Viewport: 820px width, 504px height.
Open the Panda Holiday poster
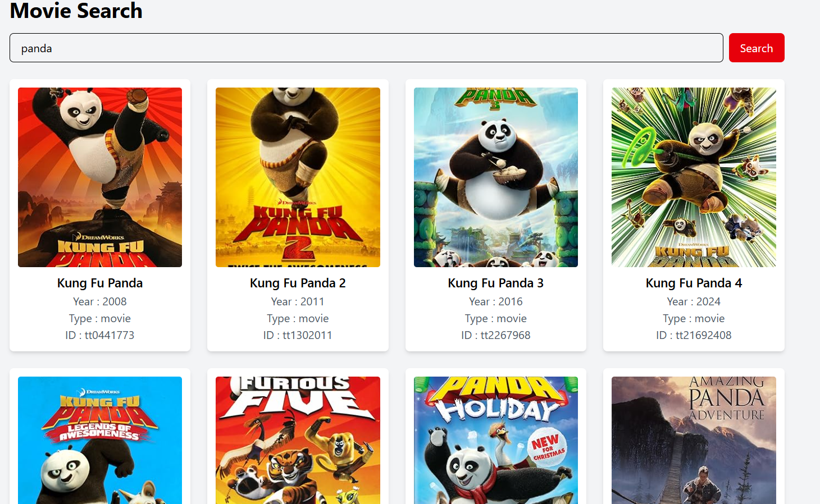pyautogui.click(x=496, y=440)
